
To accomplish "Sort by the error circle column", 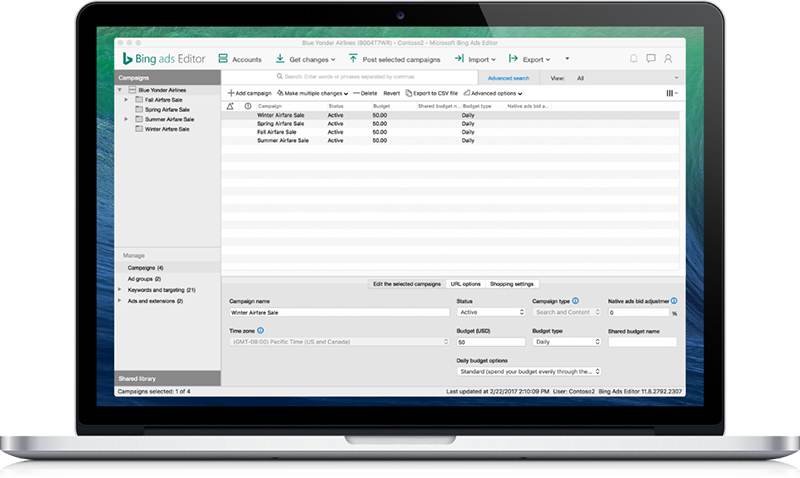I will (248, 106).
